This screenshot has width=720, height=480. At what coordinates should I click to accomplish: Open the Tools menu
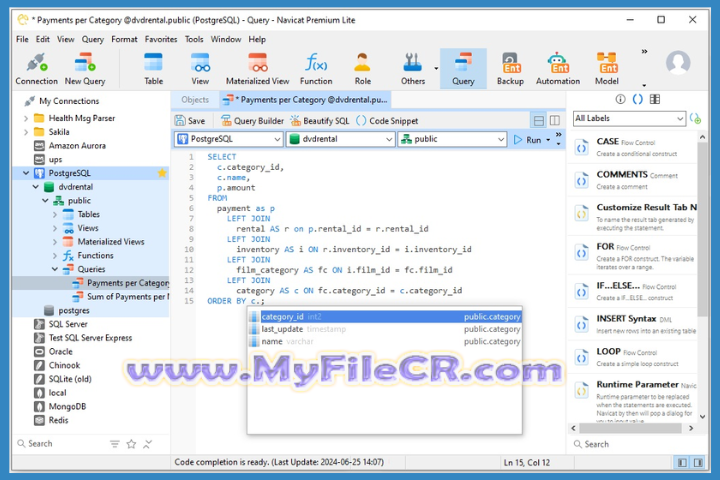tap(194, 39)
